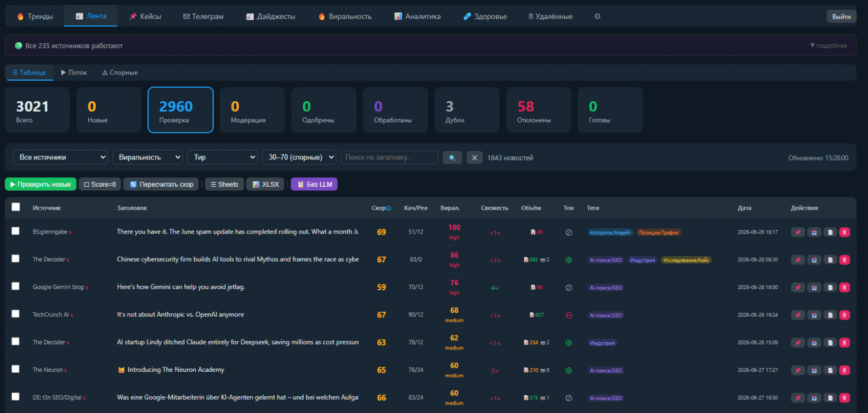Toggle the select-all checkbox in table header
Screen dimensions: 868x413
16,207
